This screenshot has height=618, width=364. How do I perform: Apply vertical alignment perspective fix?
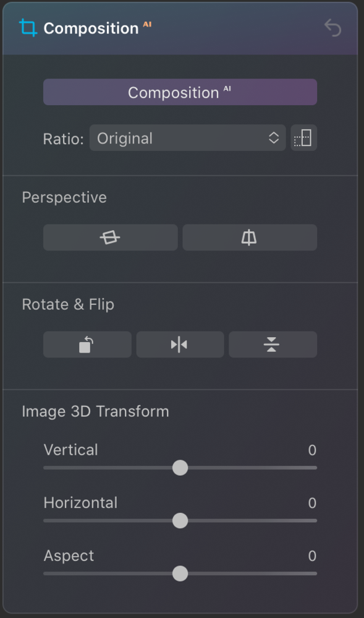tap(250, 238)
